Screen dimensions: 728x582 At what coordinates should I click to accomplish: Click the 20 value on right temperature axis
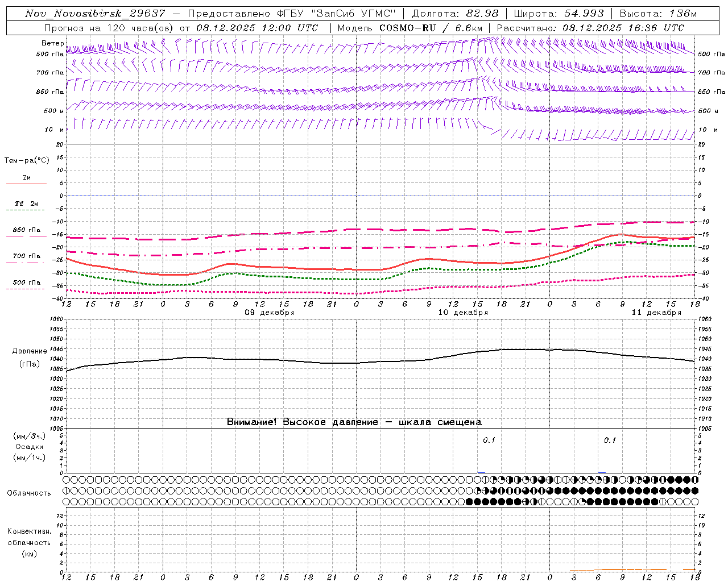702,144
